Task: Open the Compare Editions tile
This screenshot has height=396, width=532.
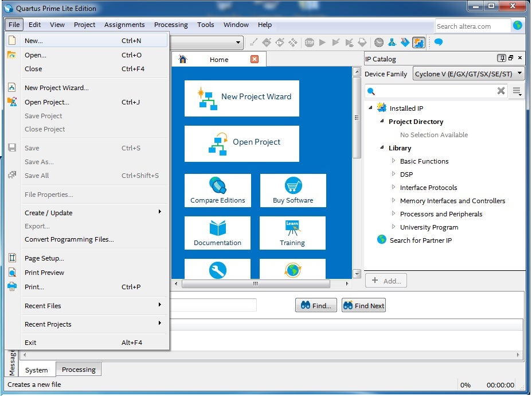Action: click(217, 190)
